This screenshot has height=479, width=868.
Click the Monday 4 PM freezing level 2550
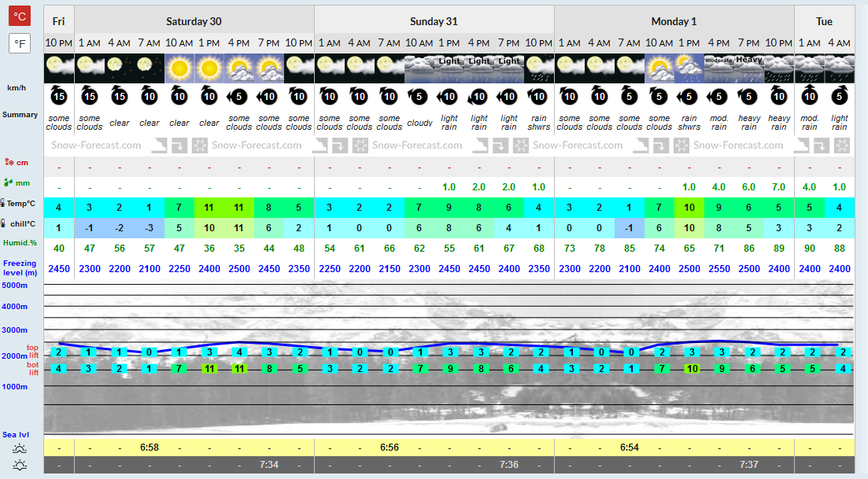pos(719,269)
